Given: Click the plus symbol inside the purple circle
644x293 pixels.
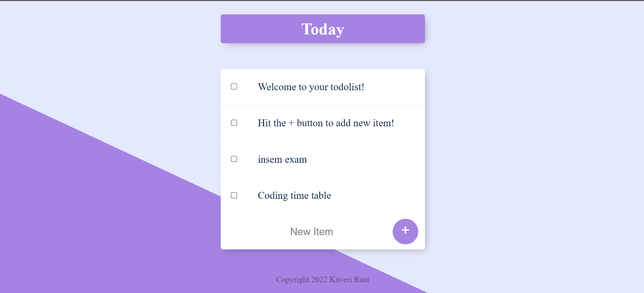Looking at the screenshot, I should (405, 231).
